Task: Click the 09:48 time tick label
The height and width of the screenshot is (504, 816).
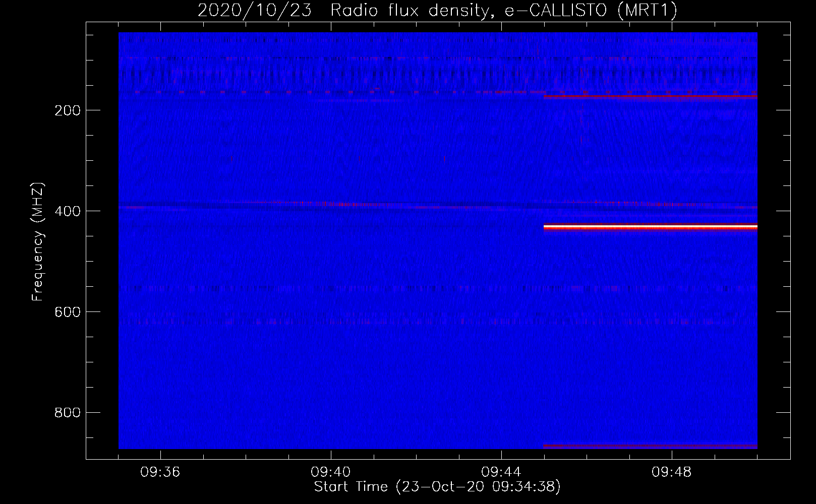Action: tap(672, 472)
